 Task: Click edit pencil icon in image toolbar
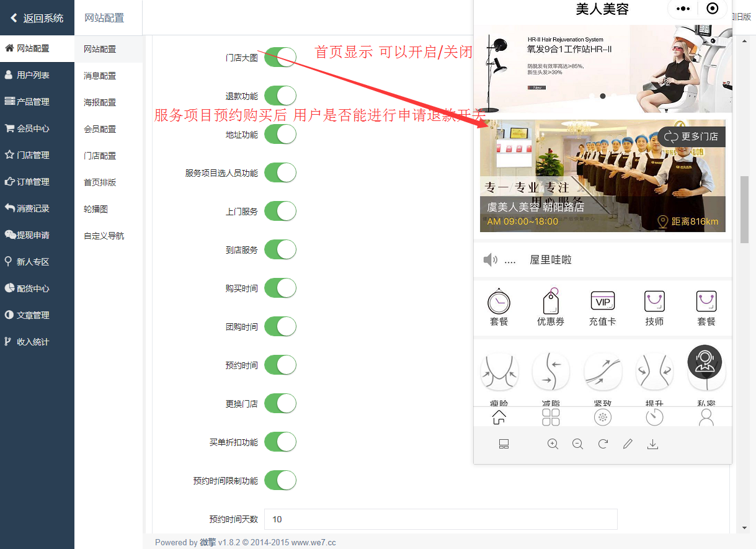628,444
